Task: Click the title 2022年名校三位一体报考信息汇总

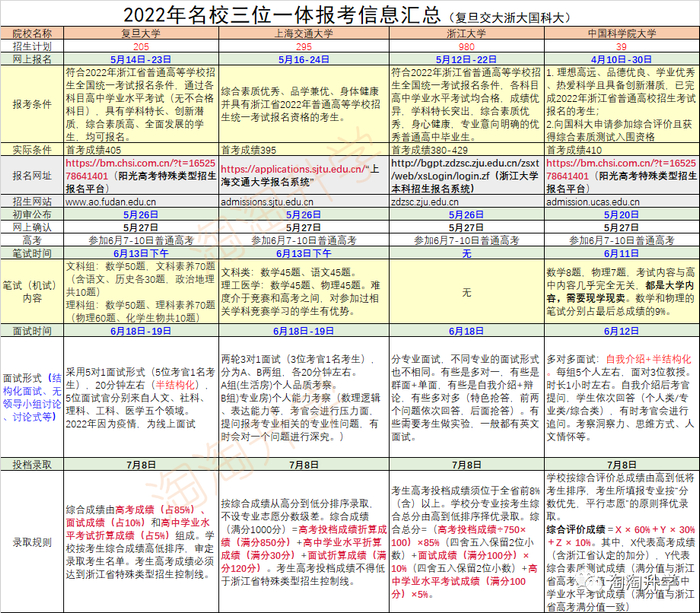Action: click(x=282, y=15)
